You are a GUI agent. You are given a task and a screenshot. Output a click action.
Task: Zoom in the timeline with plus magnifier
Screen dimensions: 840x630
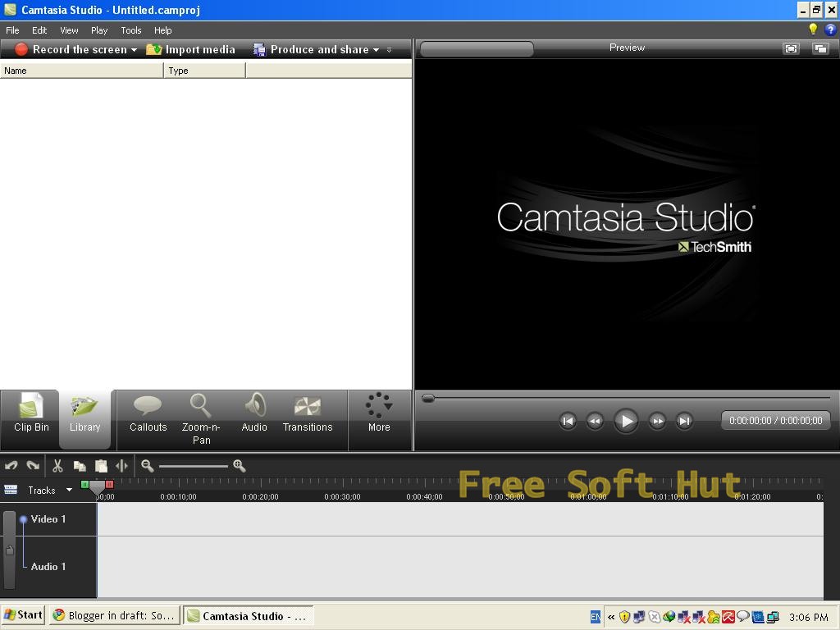(239, 466)
